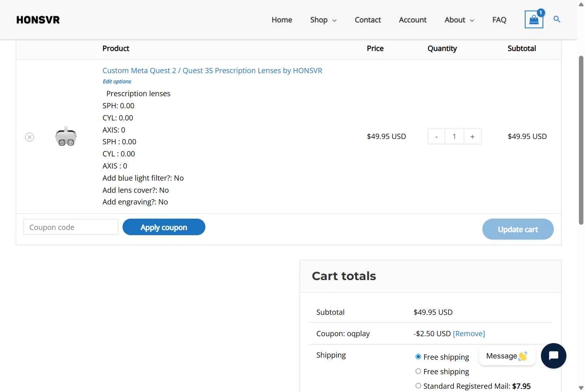Open the chat bubble widget
The image size is (585, 392).
tap(553, 356)
